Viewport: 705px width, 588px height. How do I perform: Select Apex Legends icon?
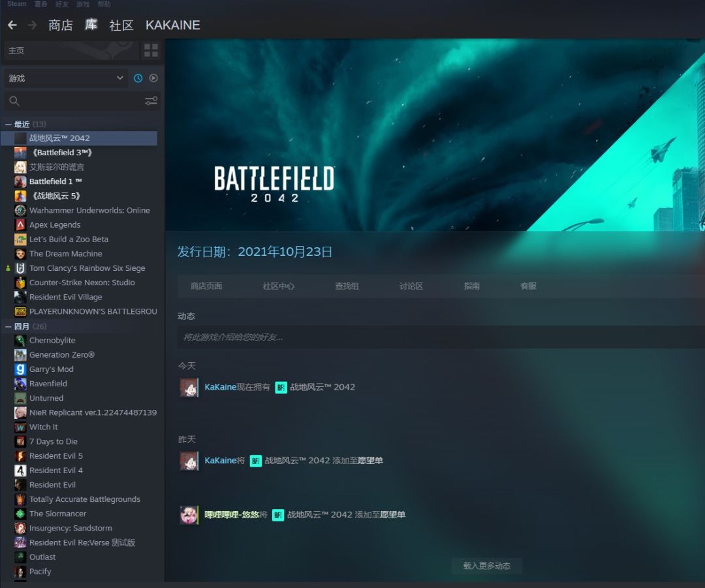20,224
